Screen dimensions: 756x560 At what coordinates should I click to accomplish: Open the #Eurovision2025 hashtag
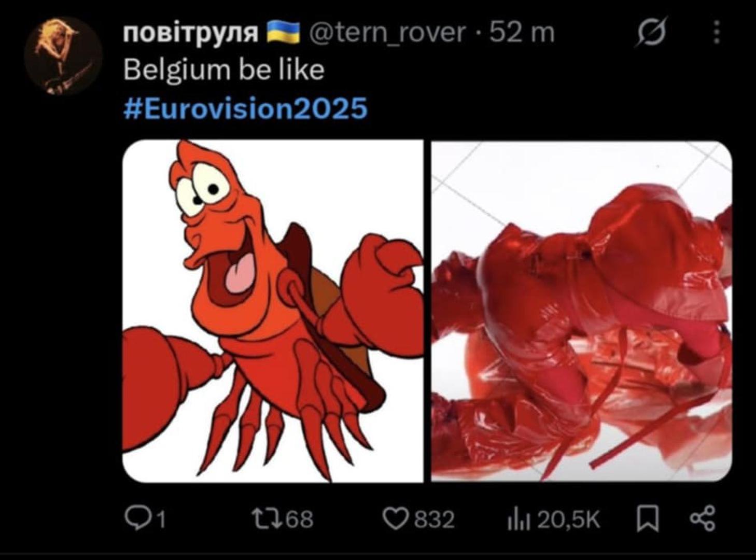(x=245, y=108)
